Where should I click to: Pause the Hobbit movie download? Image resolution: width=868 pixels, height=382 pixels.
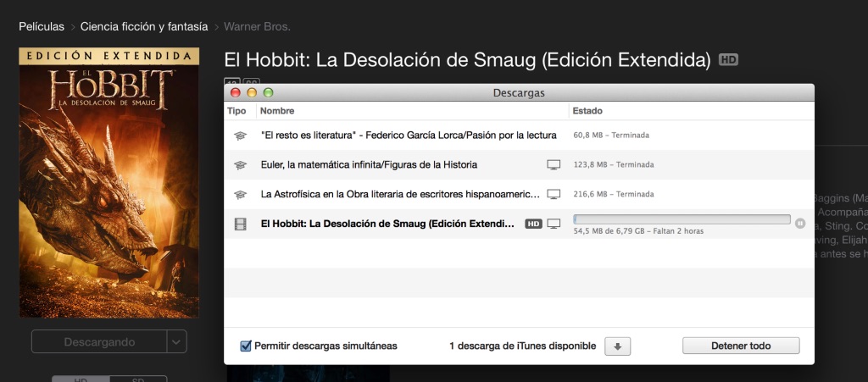800,224
